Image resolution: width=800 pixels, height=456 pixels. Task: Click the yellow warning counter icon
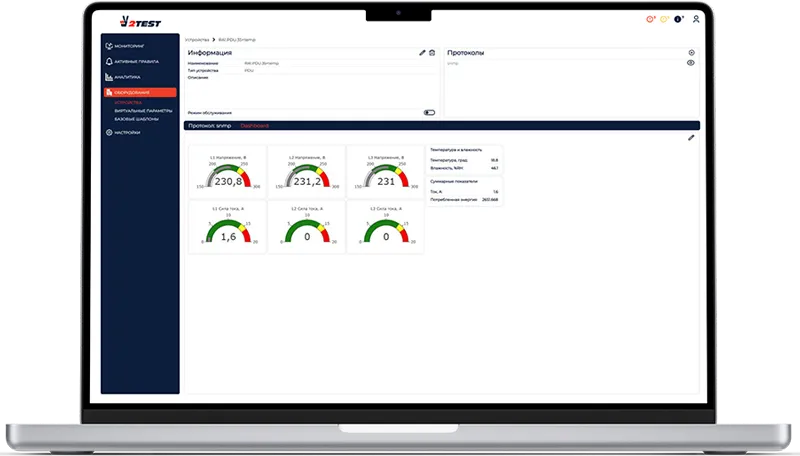pos(665,19)
